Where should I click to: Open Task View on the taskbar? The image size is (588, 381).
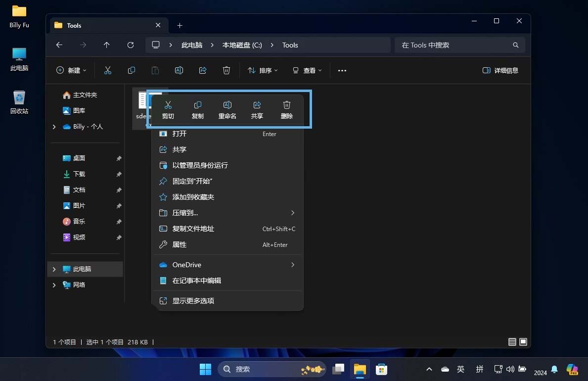pos(338,369)
